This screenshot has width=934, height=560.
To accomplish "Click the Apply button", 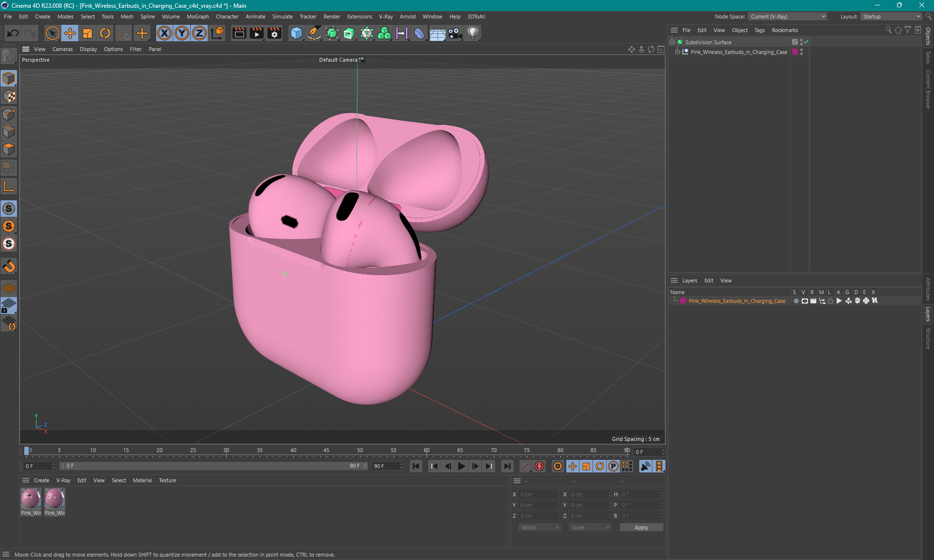I will coord(641,527).
